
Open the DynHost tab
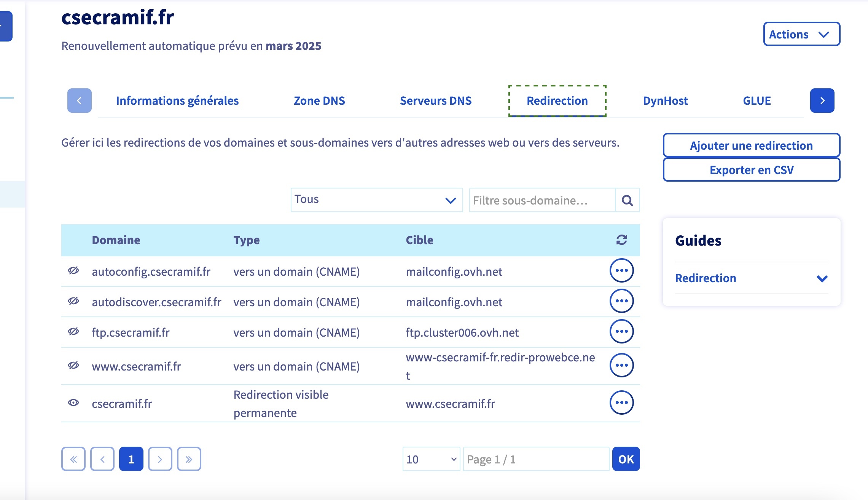[x=665, y=101]
